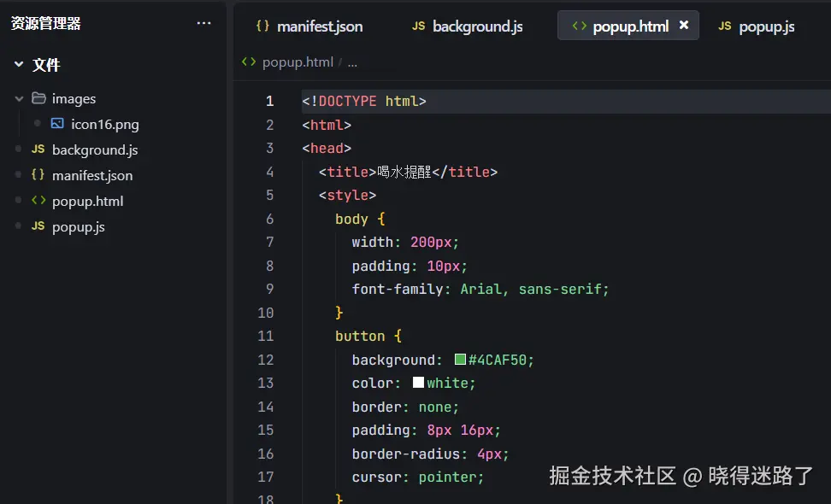The width and height of the screenshot is (831, 504).
Task: Close the popup.html tab
Action: click(x=684, y=25)
